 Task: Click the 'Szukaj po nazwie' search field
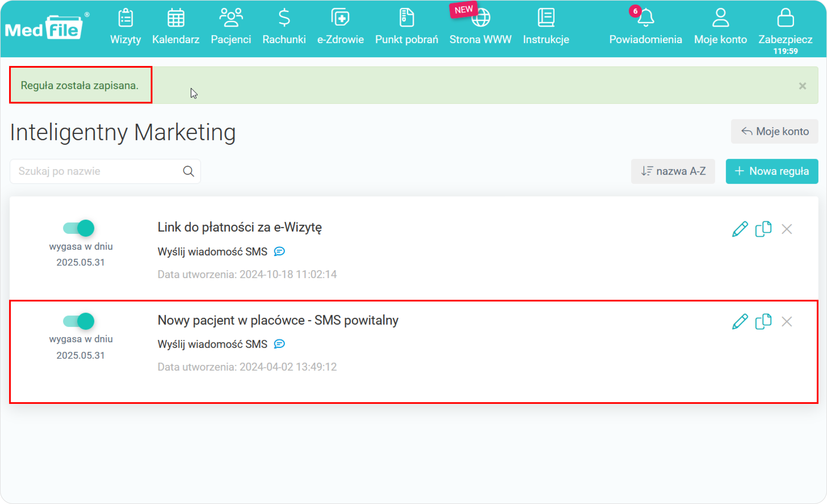pyautogui.click(x=105, y=171)
